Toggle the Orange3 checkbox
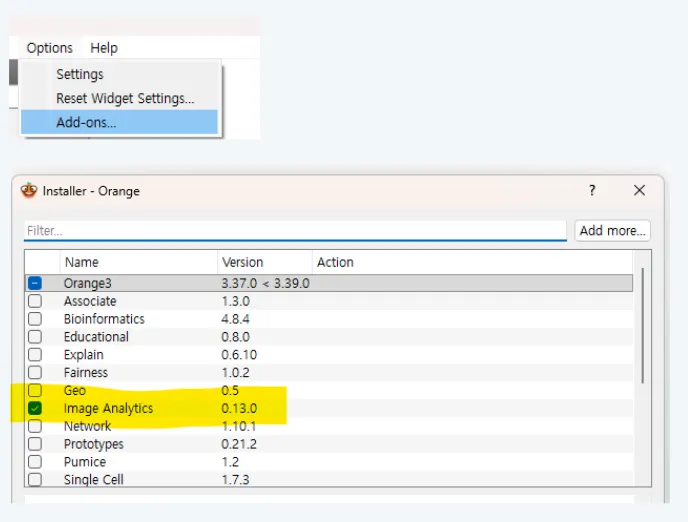Viewport: 688px width, 522px height. click(35, 283)
